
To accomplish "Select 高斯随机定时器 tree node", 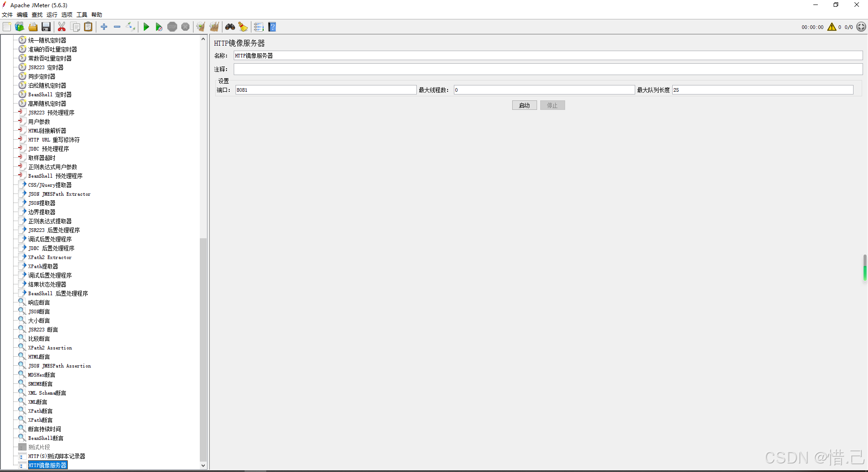I will 47,104.
